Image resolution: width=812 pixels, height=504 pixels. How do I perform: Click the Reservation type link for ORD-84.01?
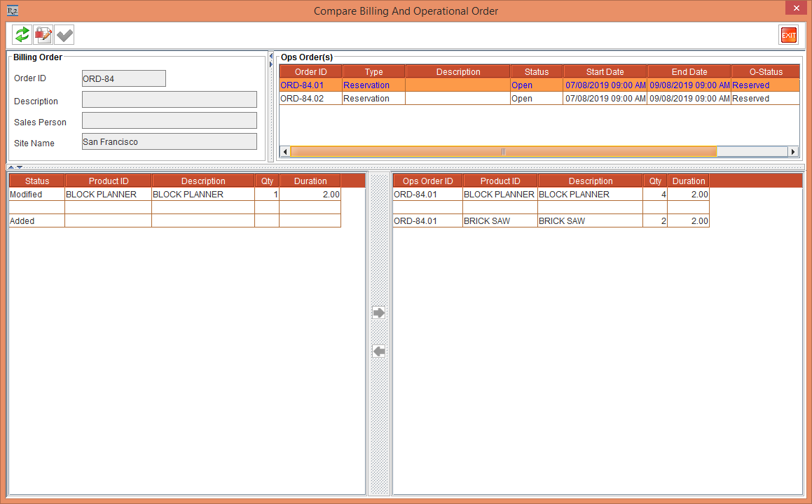[366, 85]
